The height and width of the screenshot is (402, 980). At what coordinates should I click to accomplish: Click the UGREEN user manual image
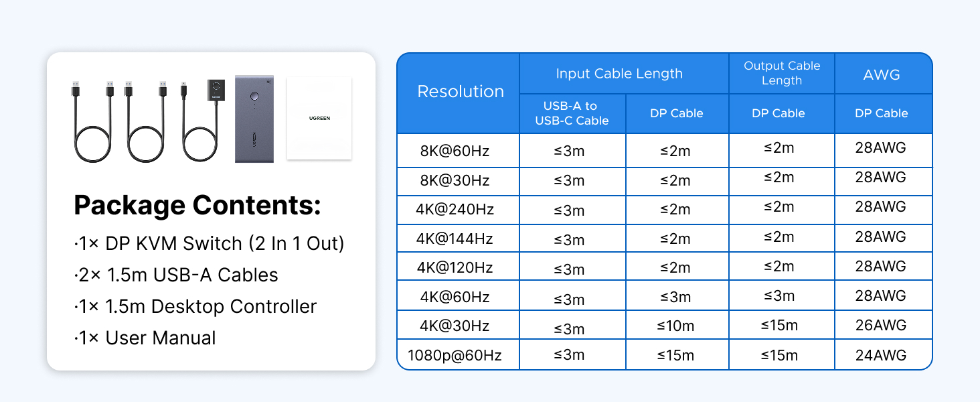click(x=319, y=118)
